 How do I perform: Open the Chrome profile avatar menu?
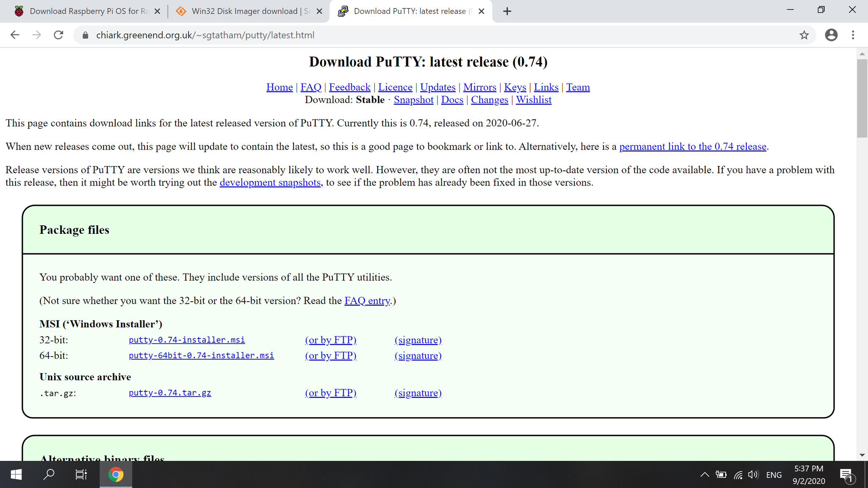[831, 35]
